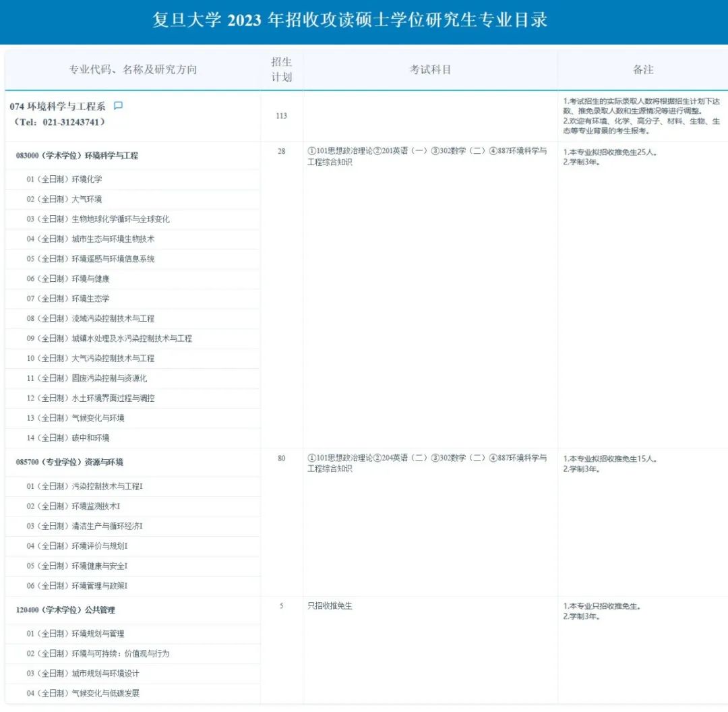Select 11 固废污染控制与资源化 direction

[x=87, y=378]
